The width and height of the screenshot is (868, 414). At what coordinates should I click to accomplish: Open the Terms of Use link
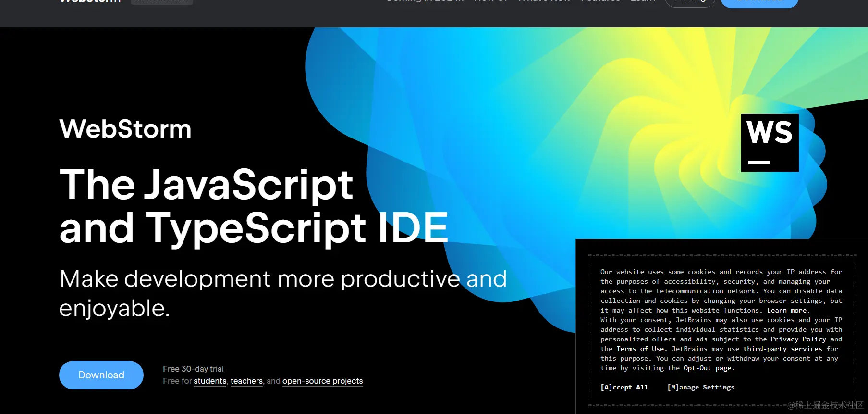[640, 349]
